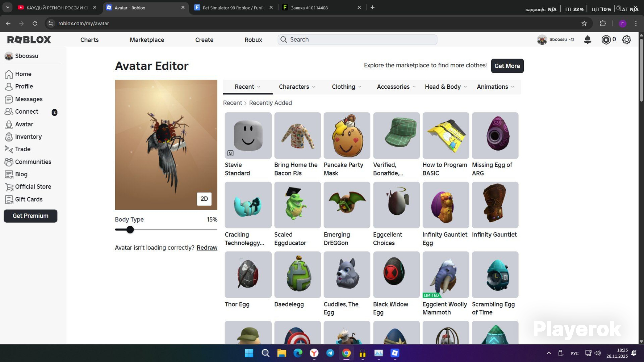Open the Chrome three-dot menu
This screenshot has height=362, width=644.
(636, 24)
